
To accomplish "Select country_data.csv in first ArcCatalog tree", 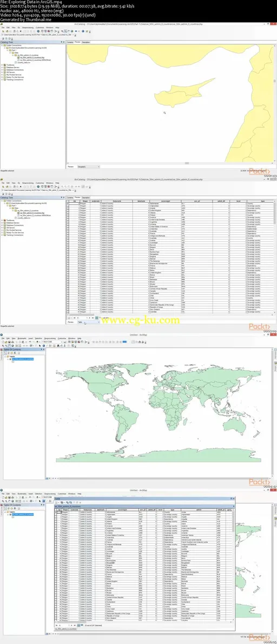I will point(24,63).
